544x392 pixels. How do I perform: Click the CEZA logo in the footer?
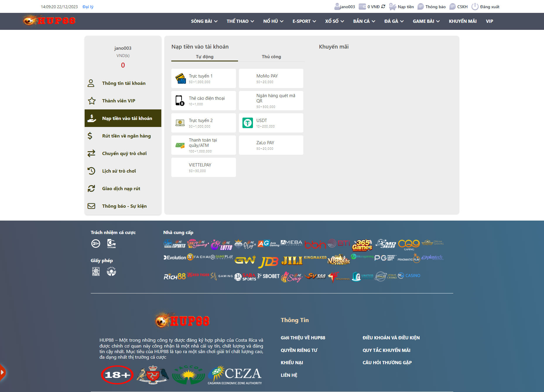pos(235,375)
